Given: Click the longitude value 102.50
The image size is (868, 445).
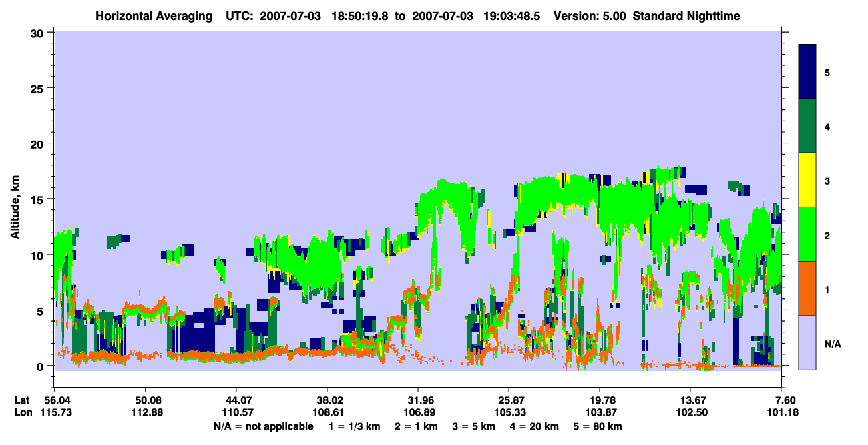Looking at the screenshot, I should 690,412.
